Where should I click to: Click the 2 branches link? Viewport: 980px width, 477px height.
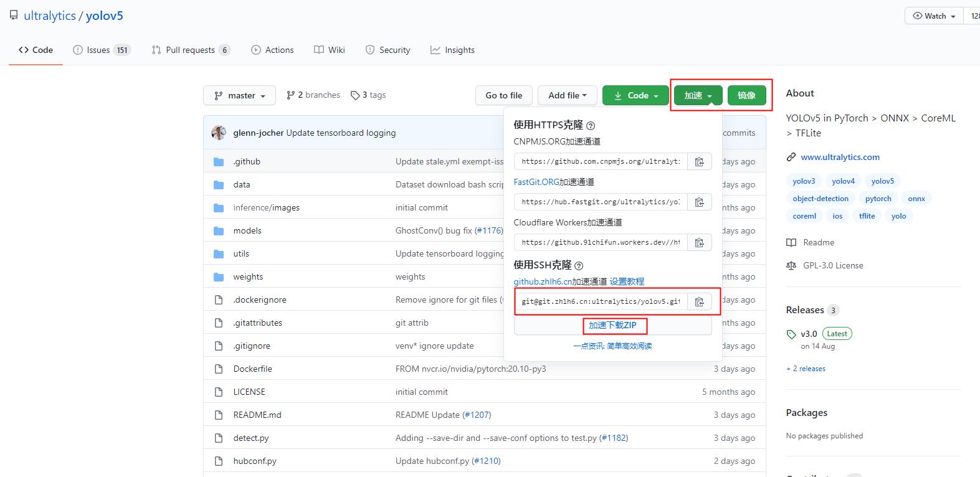[313, 95]
